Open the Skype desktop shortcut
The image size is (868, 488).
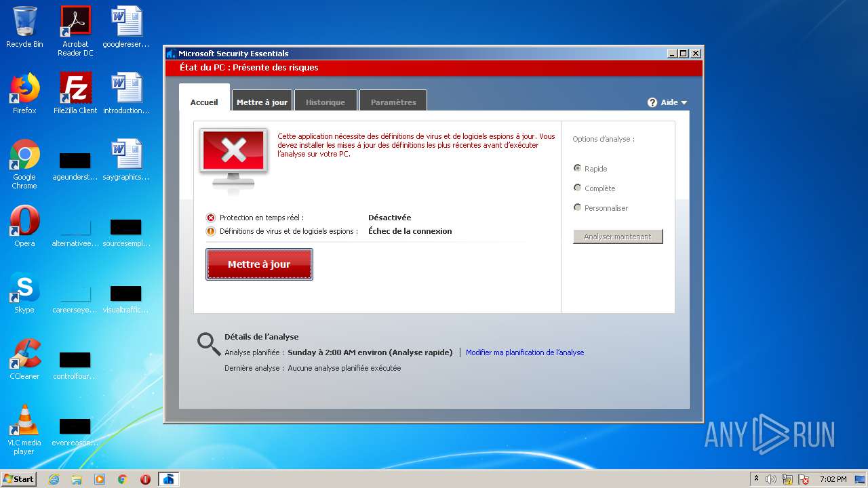pos(24,293)
